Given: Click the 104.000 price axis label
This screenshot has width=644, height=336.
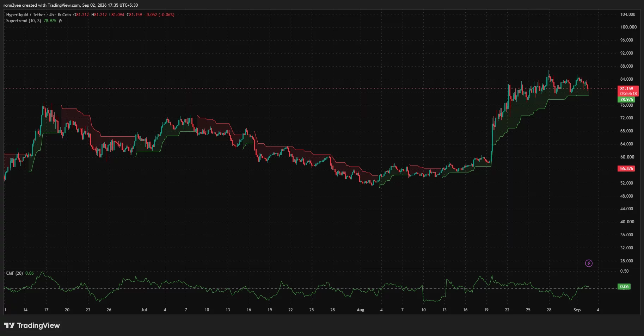Looking at the screenshot, I should (628, 14).
